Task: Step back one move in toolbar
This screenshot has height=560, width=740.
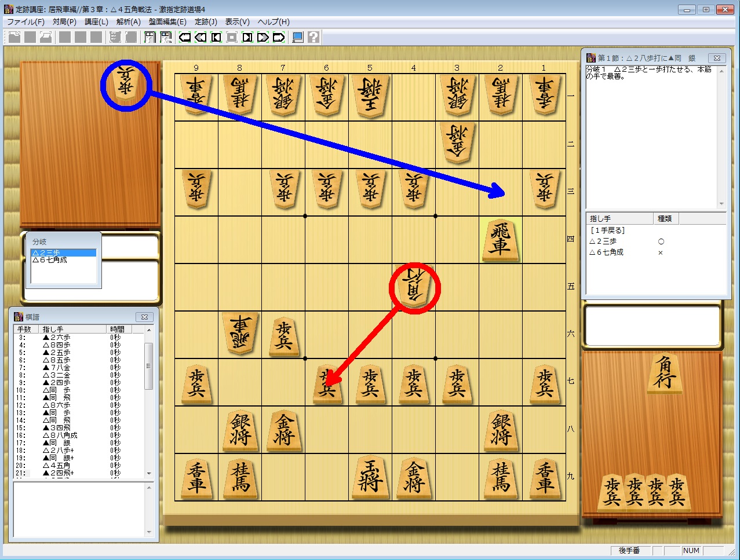Action: 216,38
